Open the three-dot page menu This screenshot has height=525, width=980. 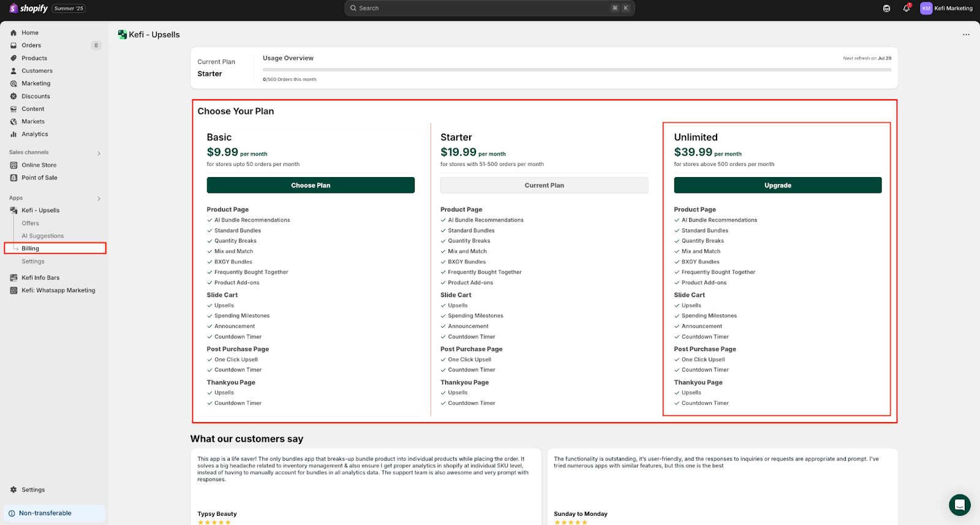pyautogui.click(x=966, y=35)
